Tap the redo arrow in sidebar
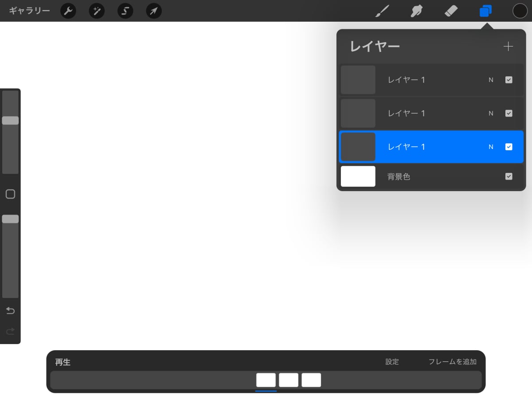Image resolution: width=532 pixels, height=399 pixels. [x=10, y=331]
